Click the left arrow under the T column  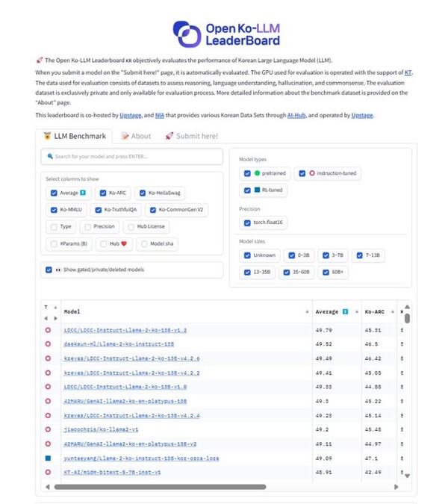coord(46,318)
